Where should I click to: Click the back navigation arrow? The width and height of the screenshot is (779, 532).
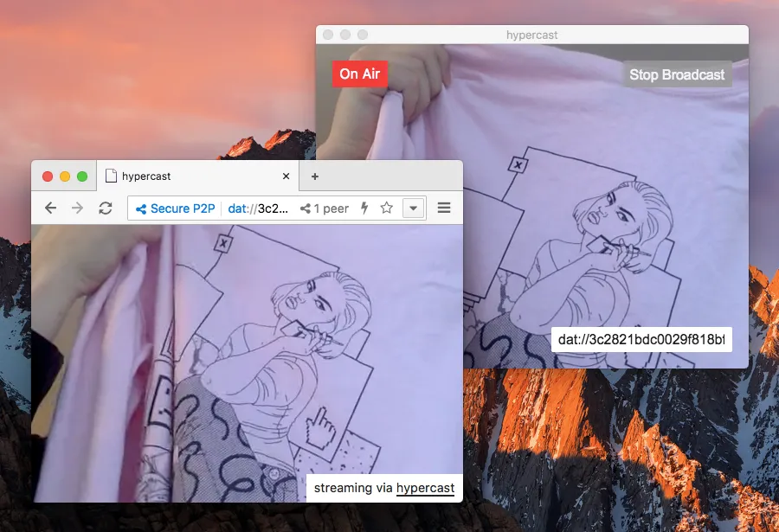point(50,208)
